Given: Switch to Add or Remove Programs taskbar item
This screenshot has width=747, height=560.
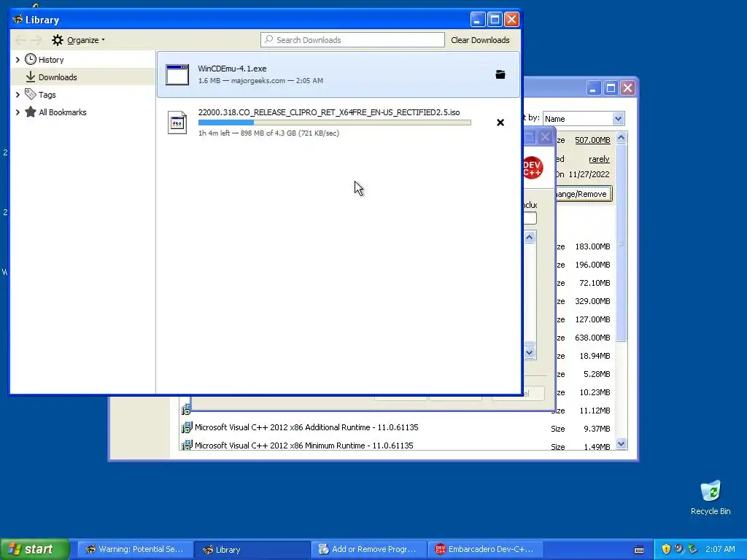Looking at the screenshot, I should click(x=368, y=550).
